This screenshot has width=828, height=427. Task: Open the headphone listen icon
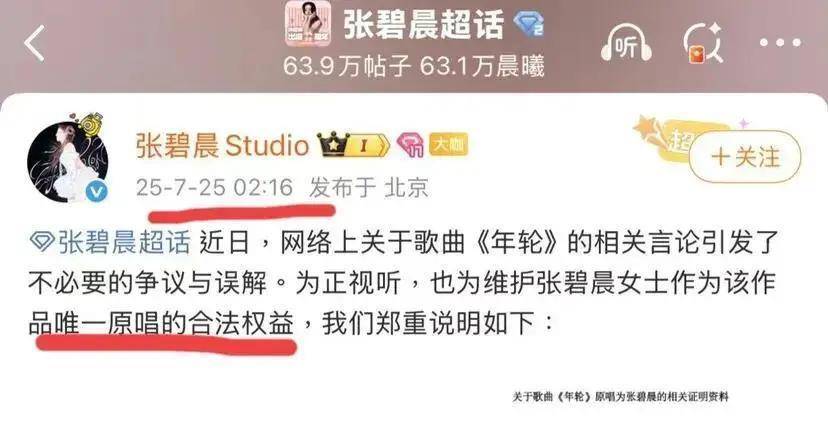[626, 44]
